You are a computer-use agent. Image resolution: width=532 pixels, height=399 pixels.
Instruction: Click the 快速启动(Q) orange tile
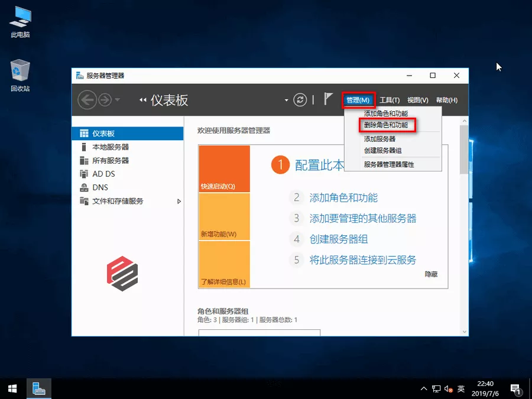(x=224, y=169)
